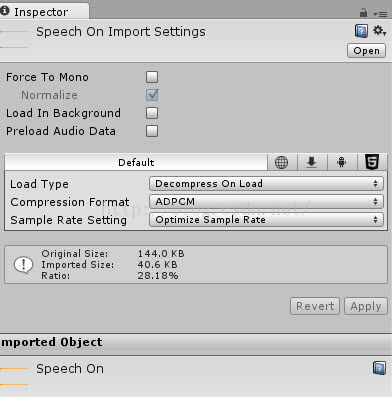392x397 pixels.
Task: Select the Default platform tab
Action: click(x=136, y=162)
